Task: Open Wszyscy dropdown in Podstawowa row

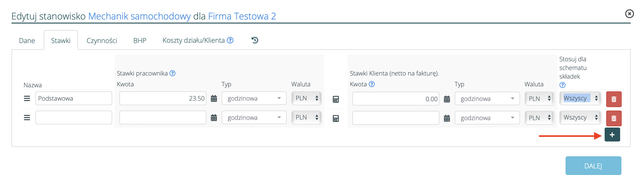Action: click(580, 98)
